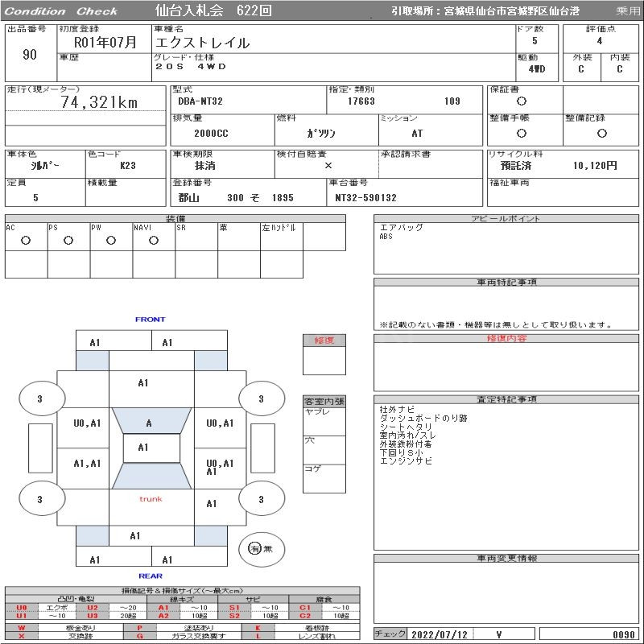Click the 修復内容 red header
644x644 pixels.
(505, 339)
